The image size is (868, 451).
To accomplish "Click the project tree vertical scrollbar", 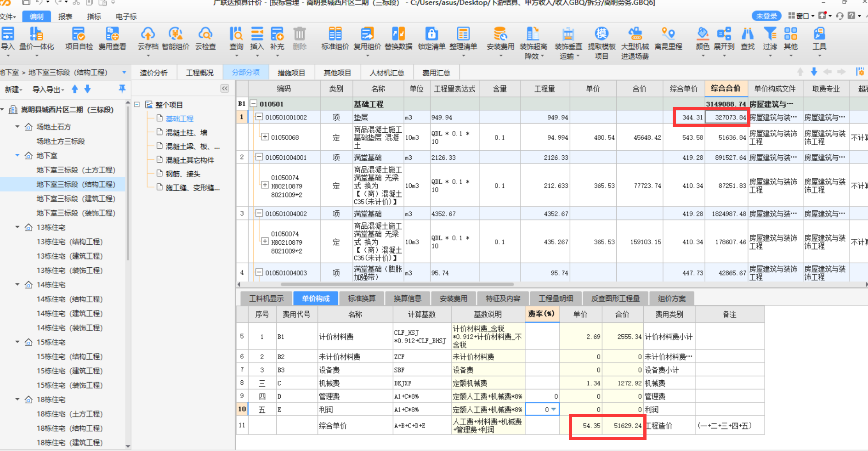I will coord(128,184).
